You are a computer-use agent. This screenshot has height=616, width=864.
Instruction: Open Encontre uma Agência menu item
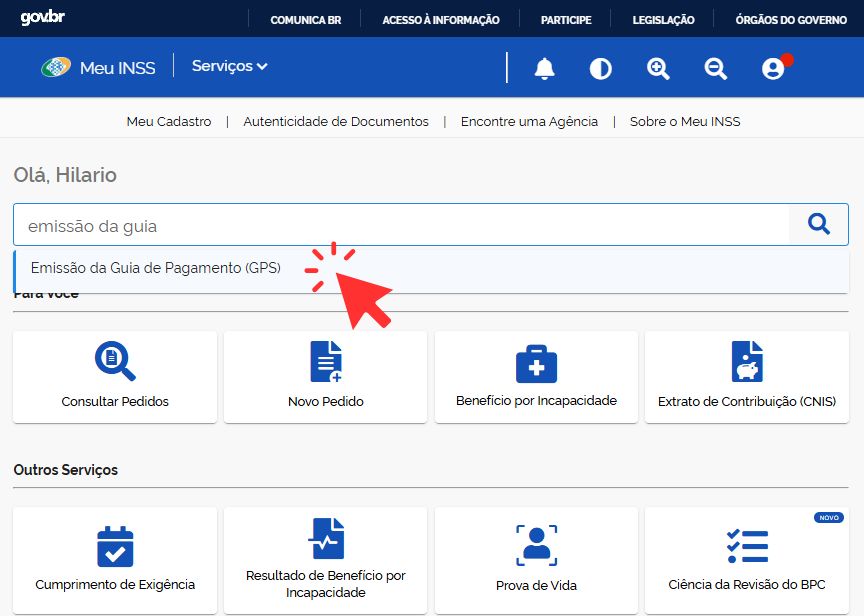529,121
